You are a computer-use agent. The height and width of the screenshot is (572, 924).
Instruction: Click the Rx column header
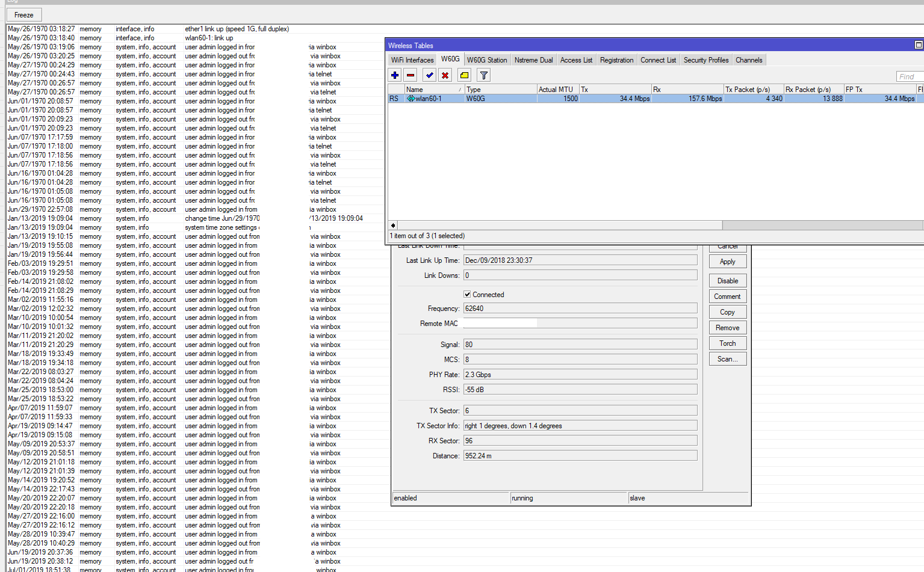click(687, 90)
